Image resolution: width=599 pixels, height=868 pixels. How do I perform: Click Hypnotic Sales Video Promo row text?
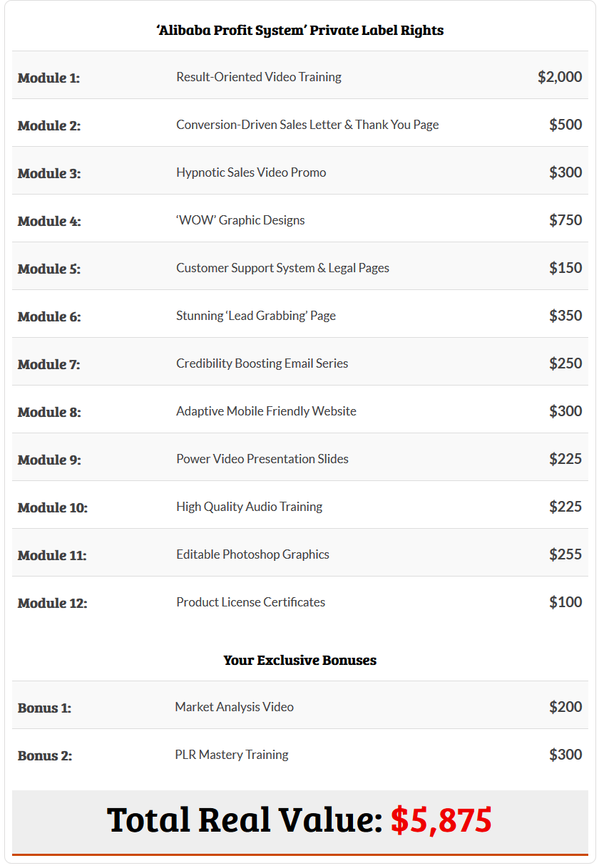click(251, 172)
